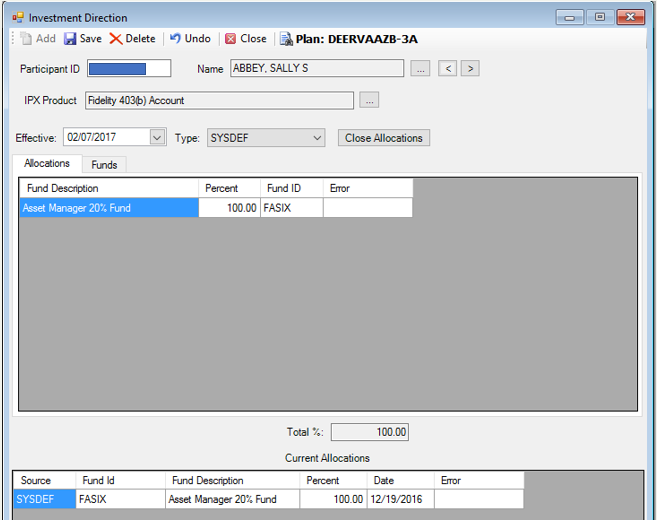Click the Undo arrow icon

tap(175, 39)
